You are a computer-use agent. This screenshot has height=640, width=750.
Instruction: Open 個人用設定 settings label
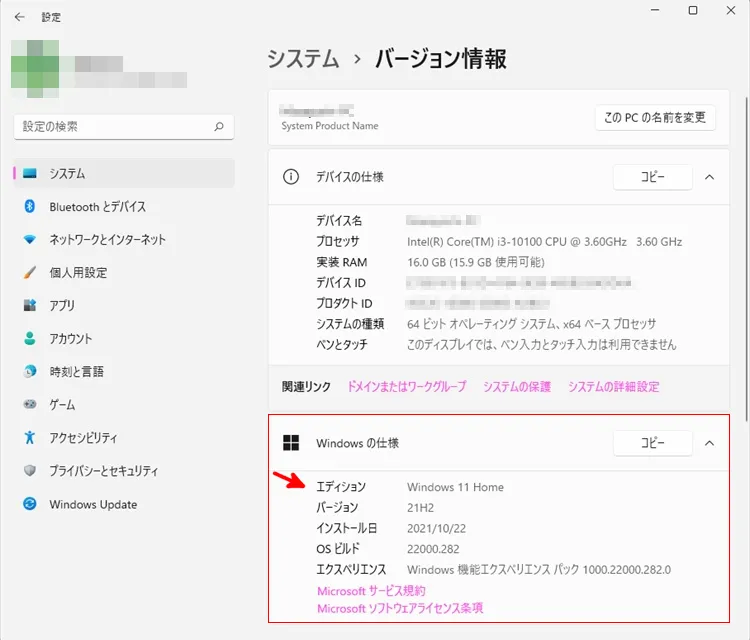[78, 273]
